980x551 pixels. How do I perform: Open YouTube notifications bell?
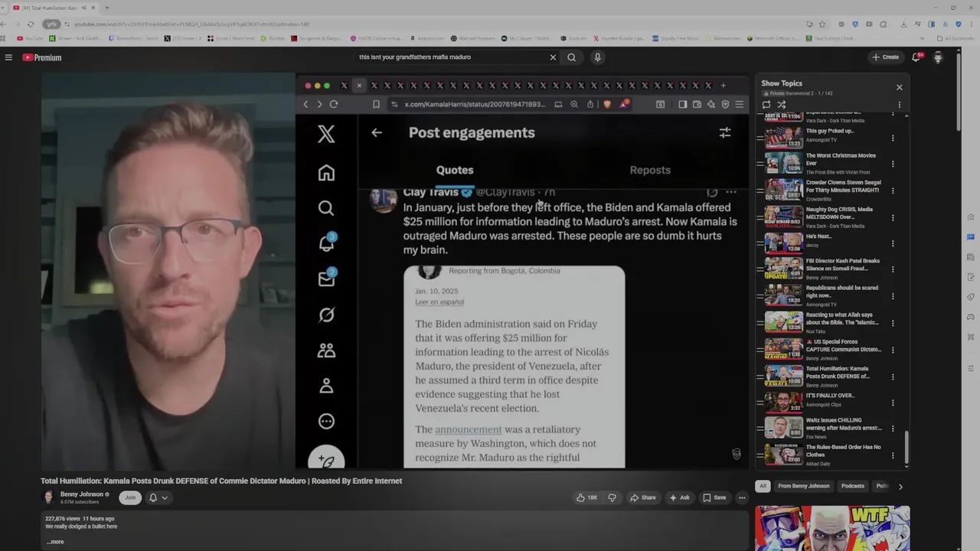tap(916, 57)
